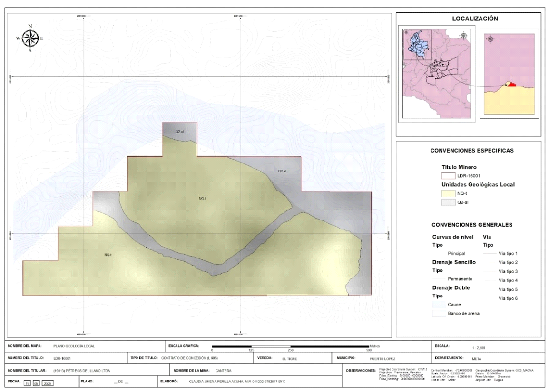This screenshot has width=549, height=392.
Task: Click the CONVENCIONES GENERALES heading
Action: click(x=472, y=224)
